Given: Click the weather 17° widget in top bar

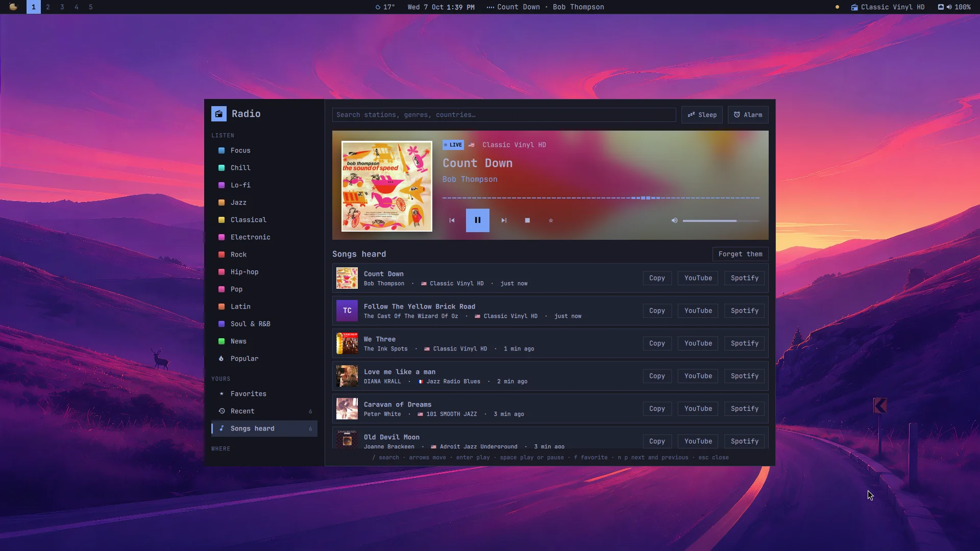Looking at the screenshot, I should [x=385, y=7].
